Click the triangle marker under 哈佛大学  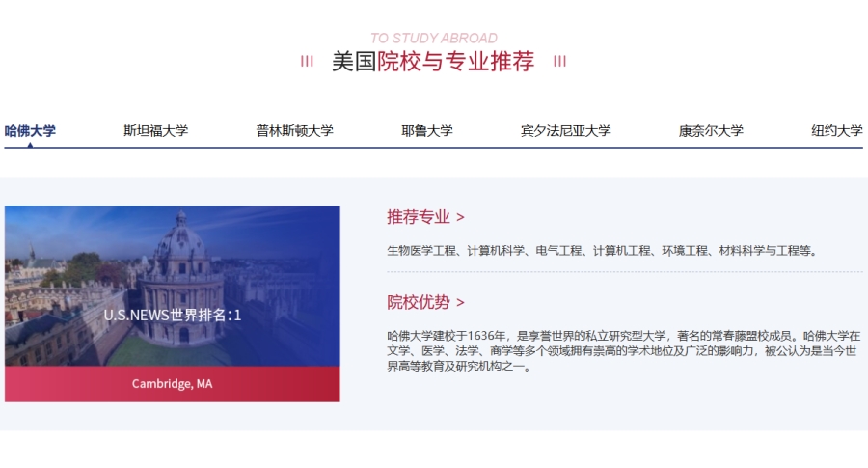pyautogui.click(x=30, y=145)
